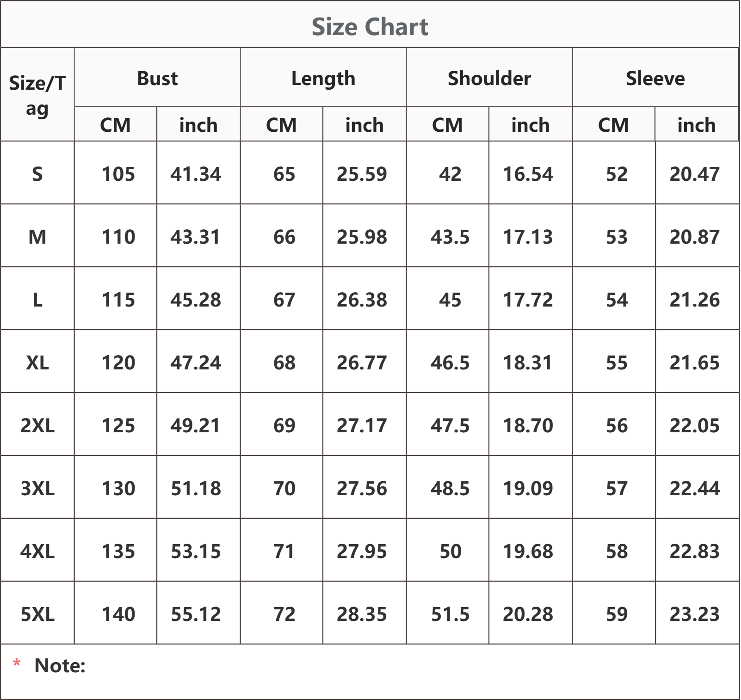741x700 pixels.
Task: Select the Bust column header
Action: [157, 78]
